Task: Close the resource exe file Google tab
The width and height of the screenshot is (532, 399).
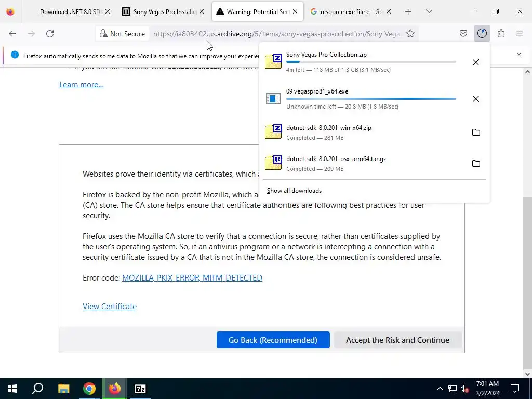Action: [x=389, y=11]
